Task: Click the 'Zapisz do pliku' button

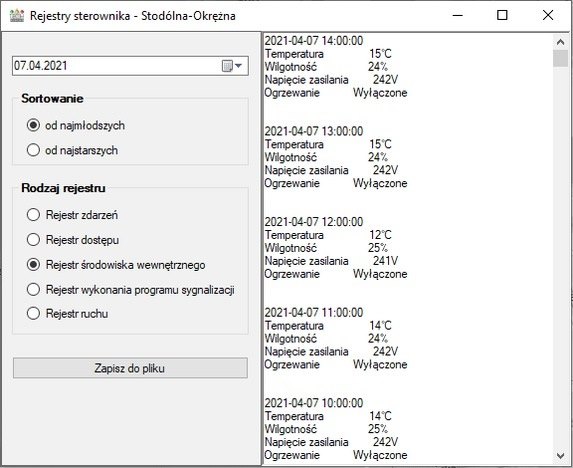Action: [130, 368]
